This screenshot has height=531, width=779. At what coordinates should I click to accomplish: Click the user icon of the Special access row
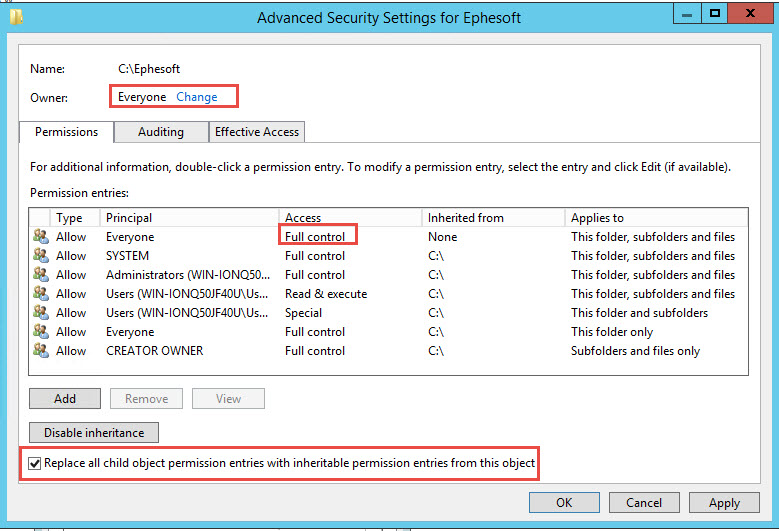pos(41,312)
